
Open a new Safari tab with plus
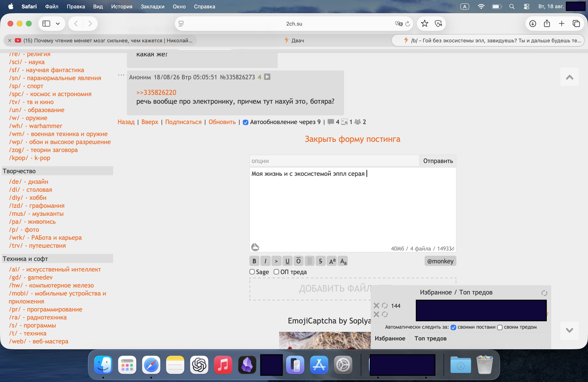[562, 24]
